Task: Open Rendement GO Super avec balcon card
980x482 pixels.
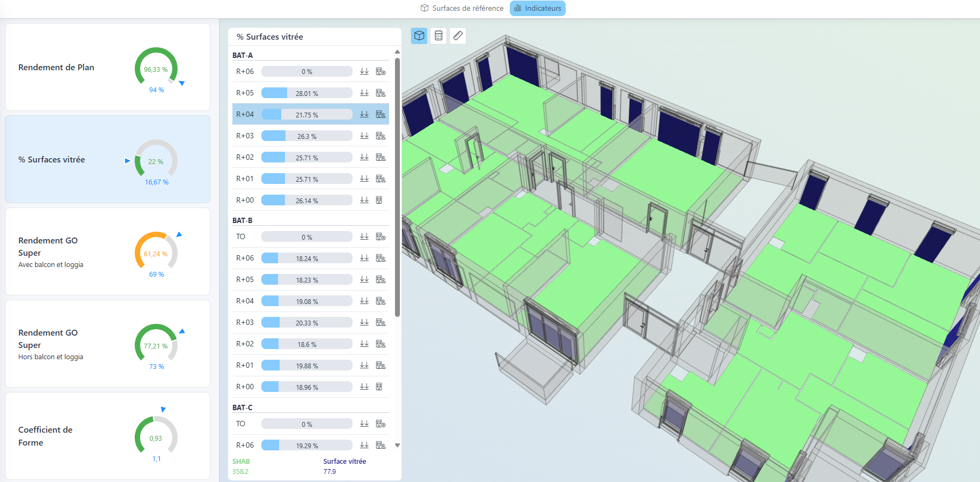Action: 107,251
